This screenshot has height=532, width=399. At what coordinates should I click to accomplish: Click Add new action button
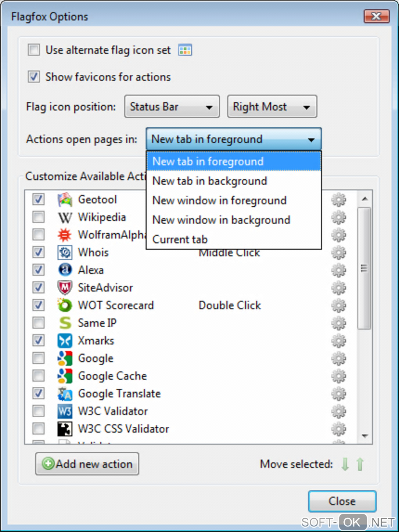tap(87, 464)
